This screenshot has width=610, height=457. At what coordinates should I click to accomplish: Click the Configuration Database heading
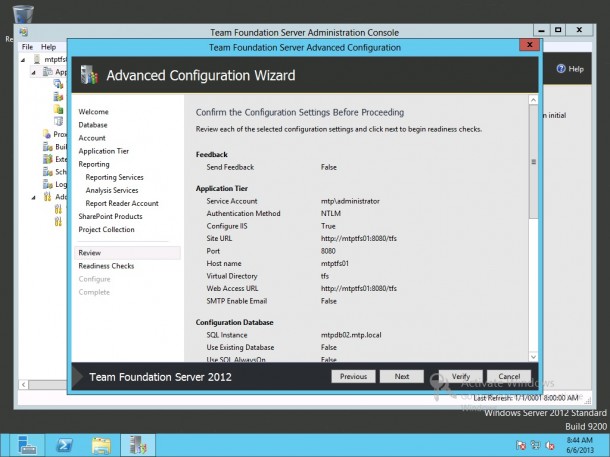click(x=235, y=322)
